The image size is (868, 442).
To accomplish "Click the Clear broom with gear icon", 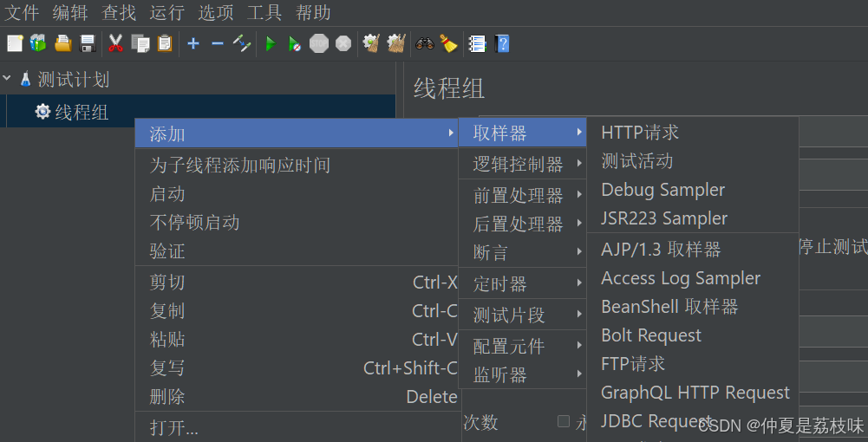I will tap(371, 43).
